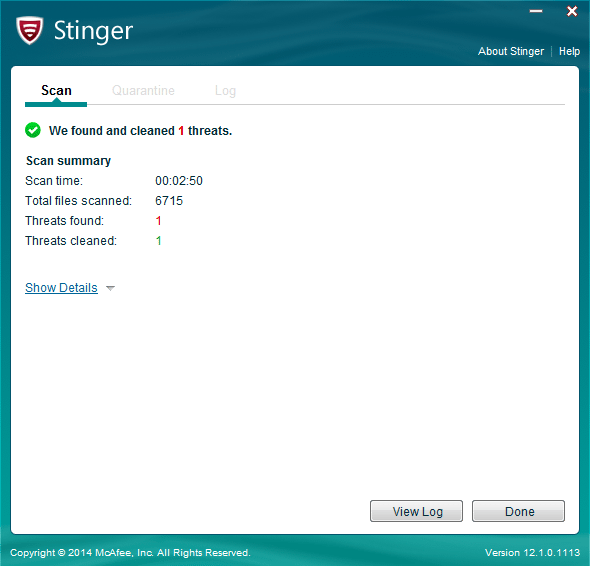The image size is (590, 566).
Task: Click the Scan summary heading
Action: [68, 161]
